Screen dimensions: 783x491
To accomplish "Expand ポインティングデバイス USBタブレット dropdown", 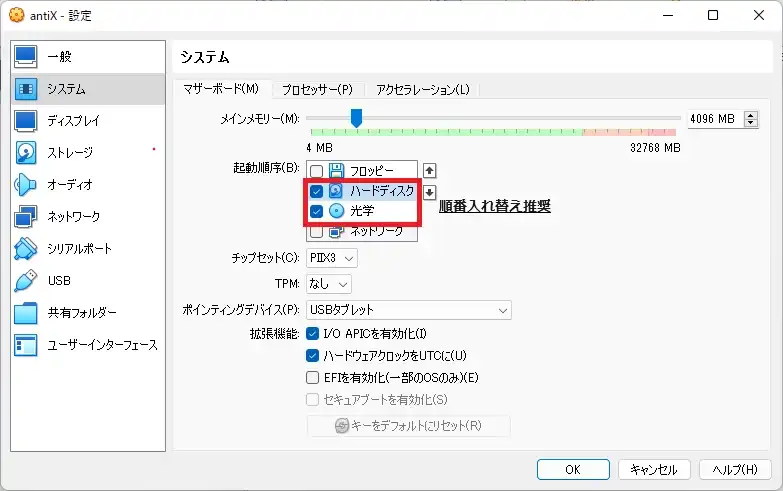I will (x=408, y=310).
